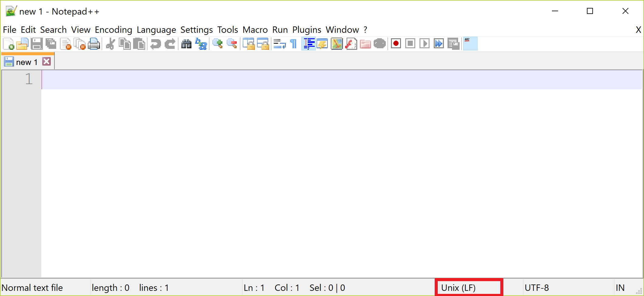
Task: Click 'Normal text file' in status bar
Action: [x=32, y=288]
